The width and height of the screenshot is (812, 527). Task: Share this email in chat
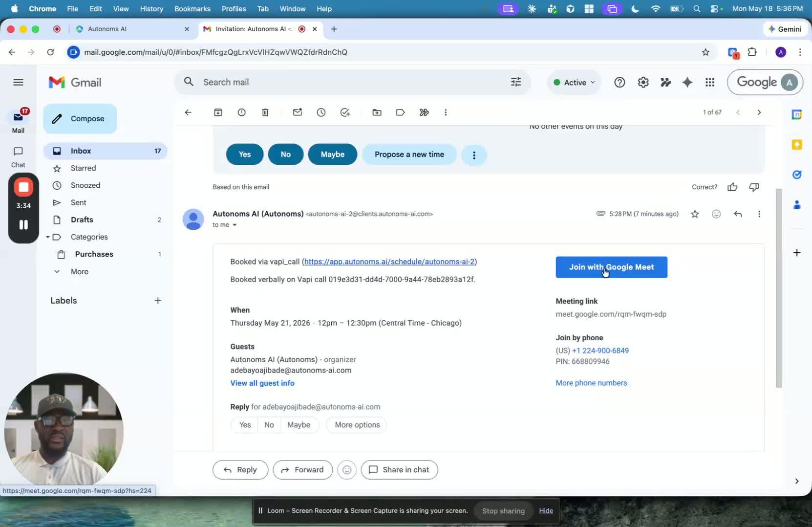pos(399,470)
